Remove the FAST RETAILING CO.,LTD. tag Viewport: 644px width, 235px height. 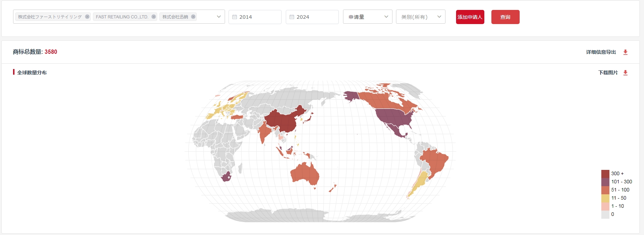pos(154,17)
